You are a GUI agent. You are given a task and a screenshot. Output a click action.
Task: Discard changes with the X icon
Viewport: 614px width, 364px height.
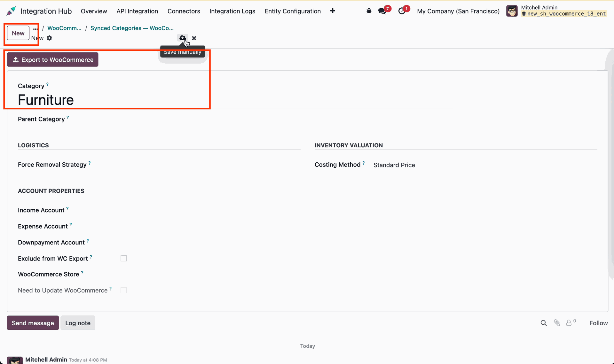[x=194, y=38]
